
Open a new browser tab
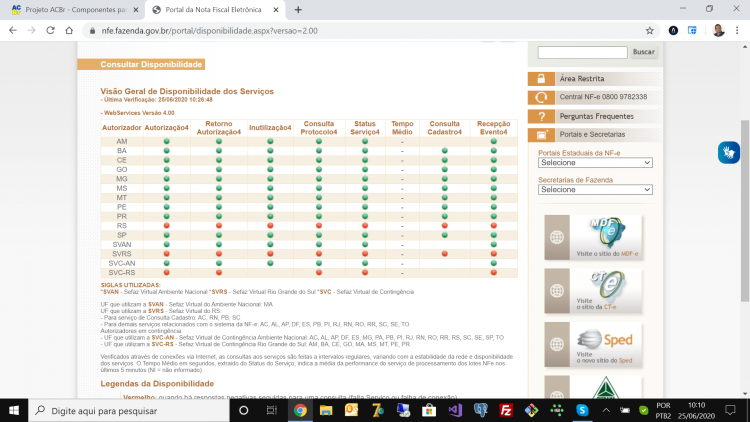(x=298, y=10)
